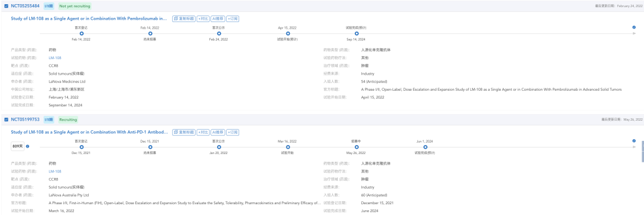Click the Not yet recruiting status tag

(75, 6)
